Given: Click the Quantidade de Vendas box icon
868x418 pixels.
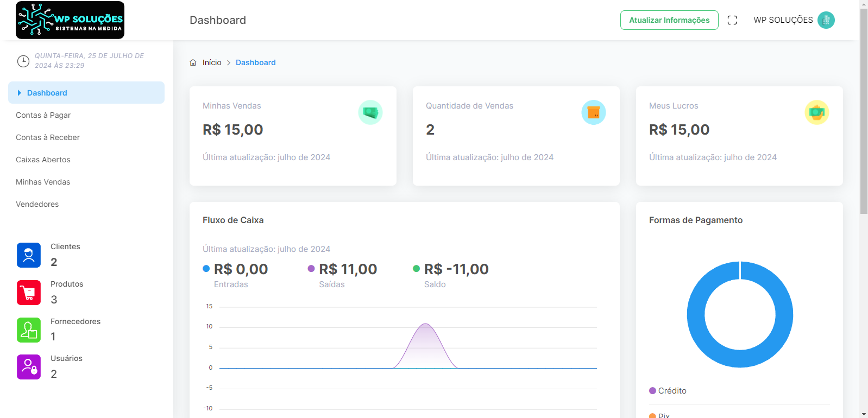Looking at the screenshot, I should tap(593, 112).
